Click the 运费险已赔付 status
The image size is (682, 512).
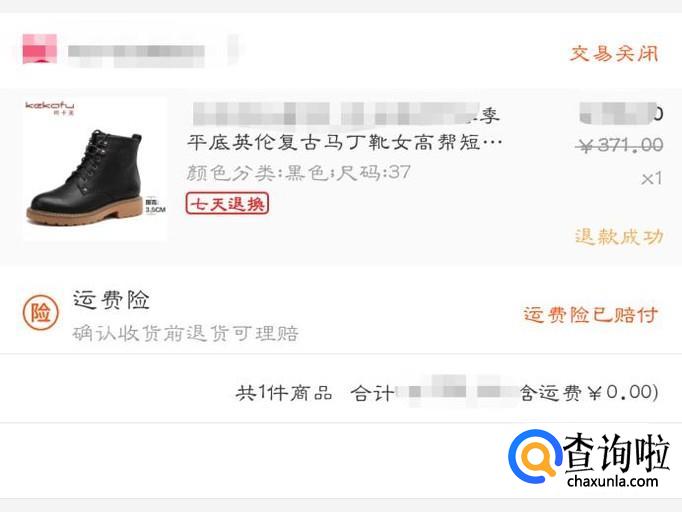point(590,315)
